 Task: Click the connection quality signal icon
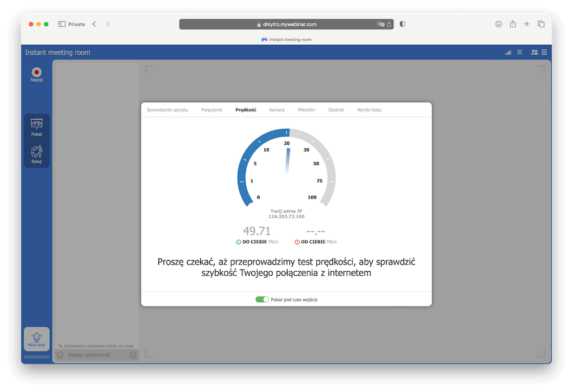point(508,52)
